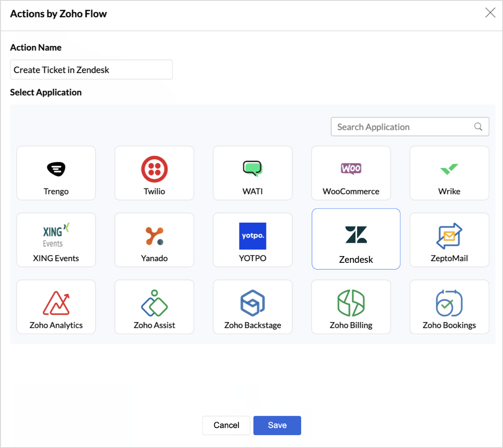Screen dimensions: 503x448
Task: Choose the Zoho Analytics icon
Action: 56,303
